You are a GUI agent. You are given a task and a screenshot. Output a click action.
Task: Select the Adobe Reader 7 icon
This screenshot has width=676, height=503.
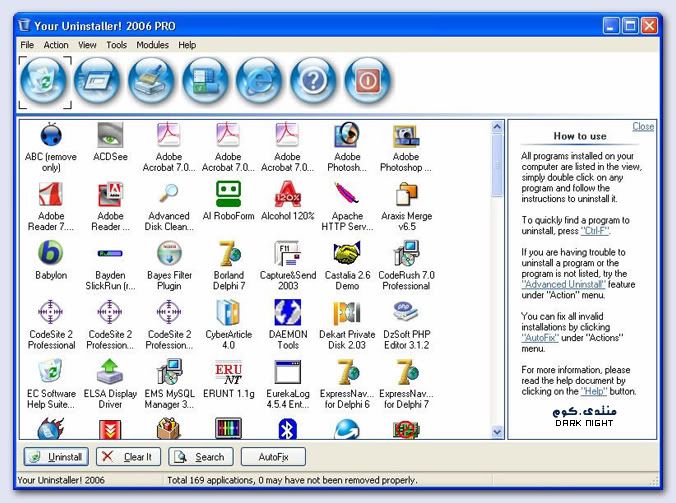coord(51,194)
